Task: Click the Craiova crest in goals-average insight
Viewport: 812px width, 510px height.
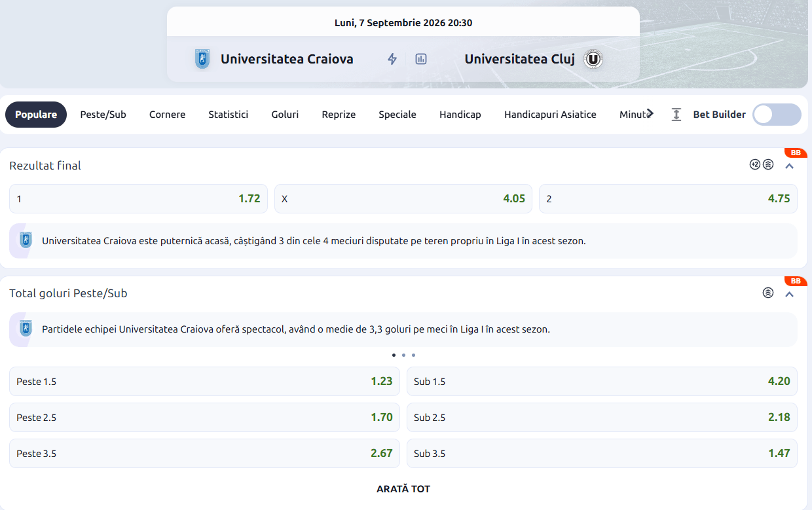Action: pyautogui.click(x=26, y=329)
